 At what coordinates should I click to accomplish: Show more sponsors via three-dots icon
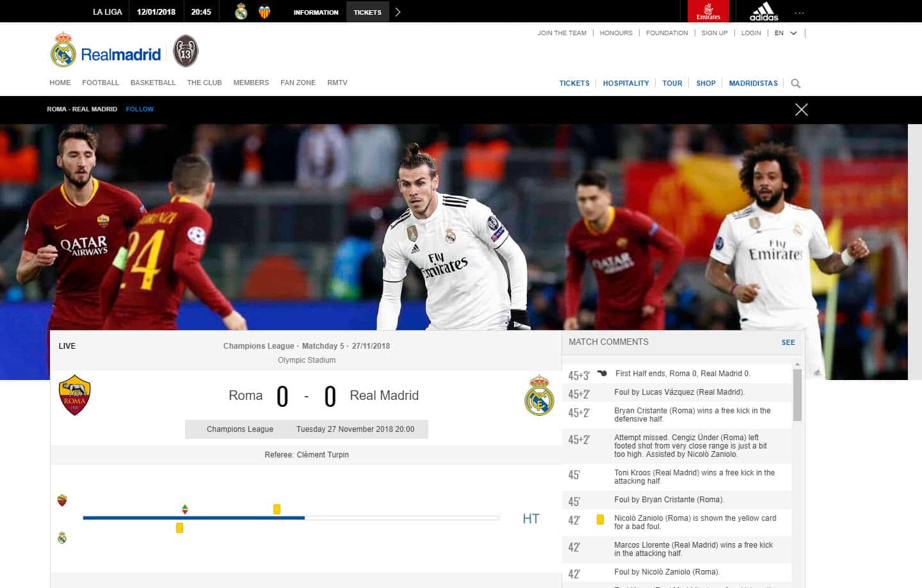799,12
